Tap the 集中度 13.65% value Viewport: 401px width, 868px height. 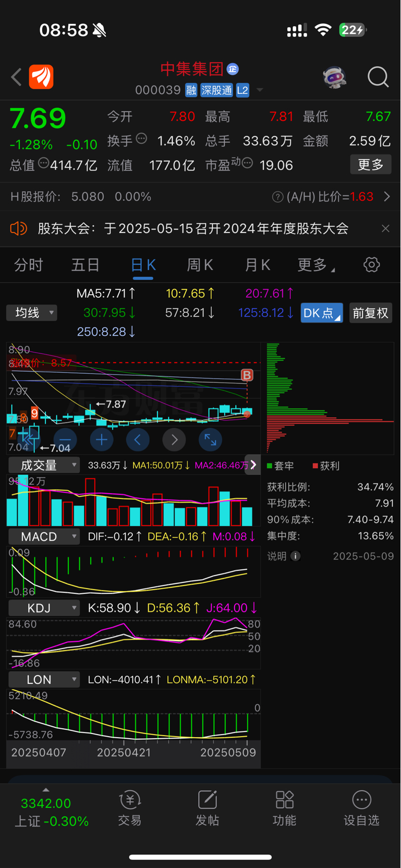375,536
